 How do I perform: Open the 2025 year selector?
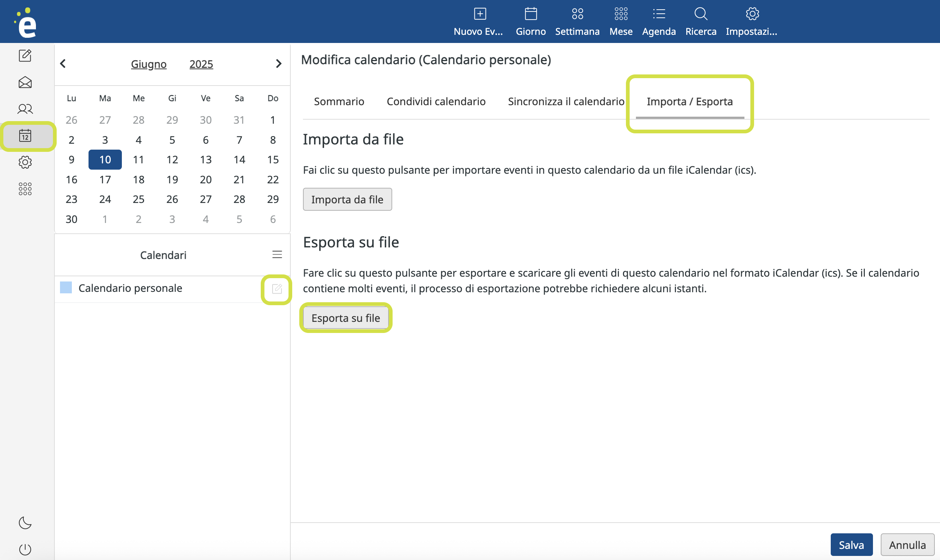point(201,64)
